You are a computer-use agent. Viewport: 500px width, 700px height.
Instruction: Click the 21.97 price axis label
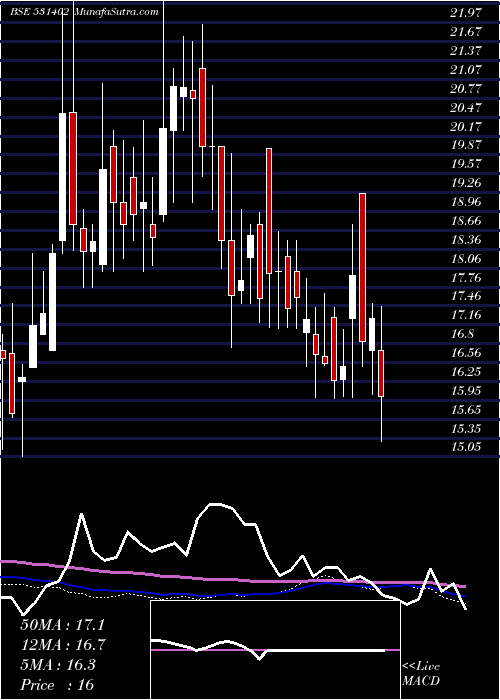point(466,13)
